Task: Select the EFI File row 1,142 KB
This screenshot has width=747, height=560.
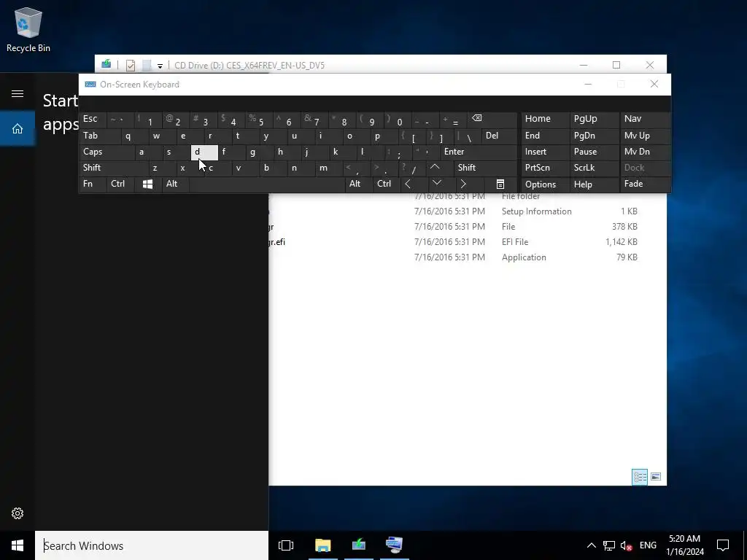Action: tap(454, 242)
